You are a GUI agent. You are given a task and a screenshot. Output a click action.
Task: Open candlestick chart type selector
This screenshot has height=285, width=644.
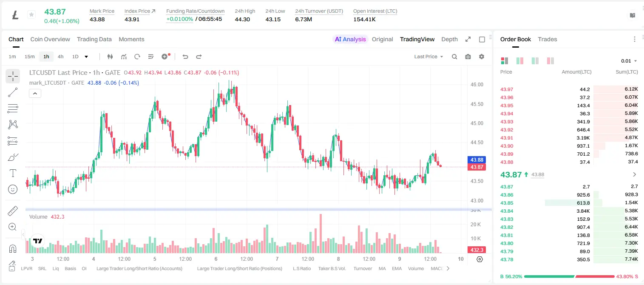coord(110,57)
